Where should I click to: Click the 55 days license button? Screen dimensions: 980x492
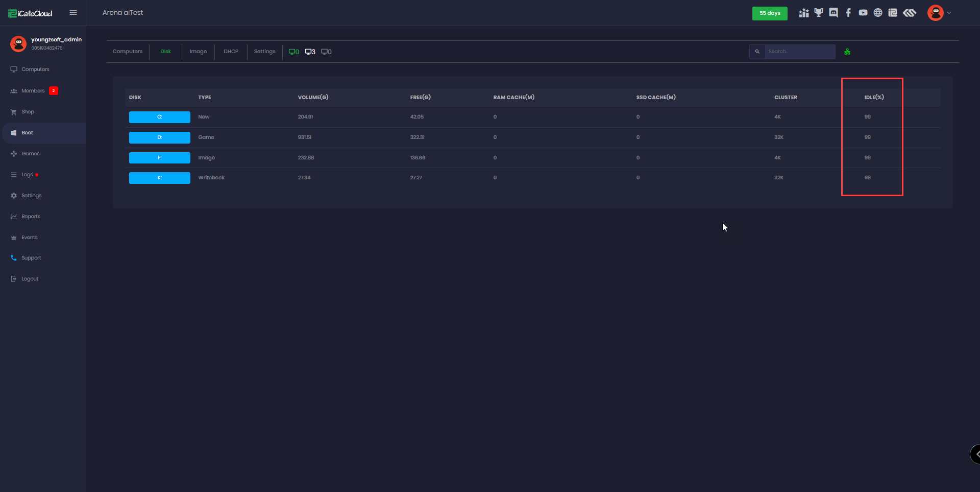pyautogui.click(x=769, y=13)
